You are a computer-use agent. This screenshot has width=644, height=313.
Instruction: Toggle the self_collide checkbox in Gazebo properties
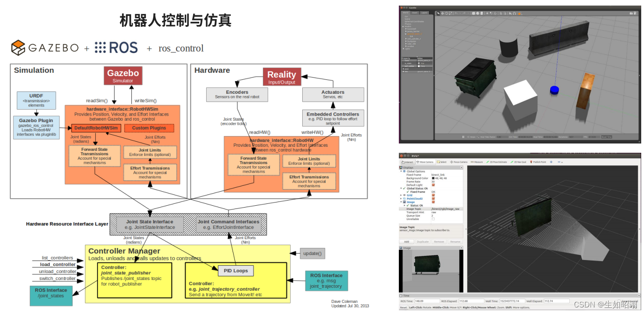(419, 66)
